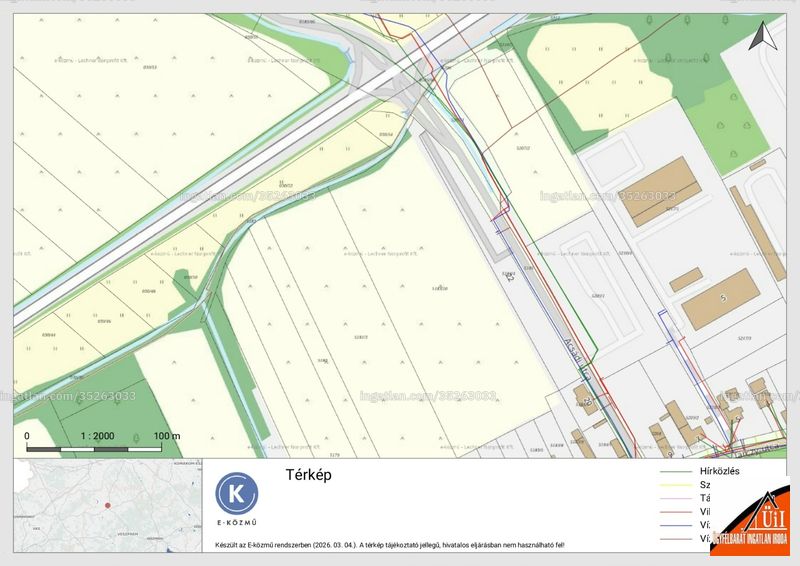
Task: Click the brown-red legend line beside Vil
Action: [x=676, y=512]
